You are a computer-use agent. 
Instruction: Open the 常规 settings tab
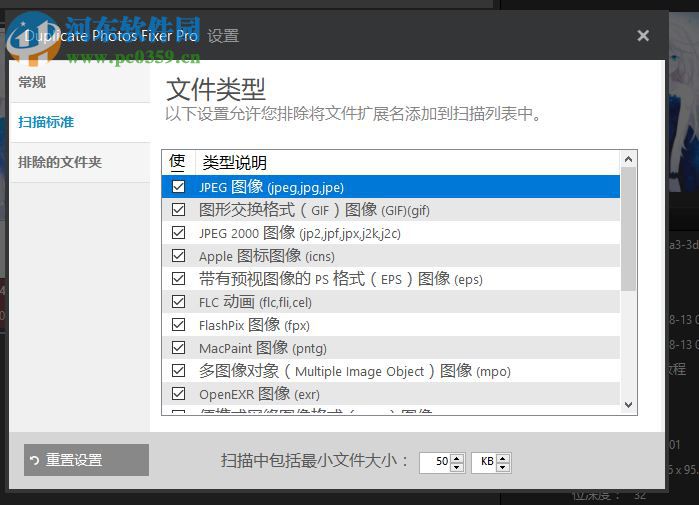80,82
